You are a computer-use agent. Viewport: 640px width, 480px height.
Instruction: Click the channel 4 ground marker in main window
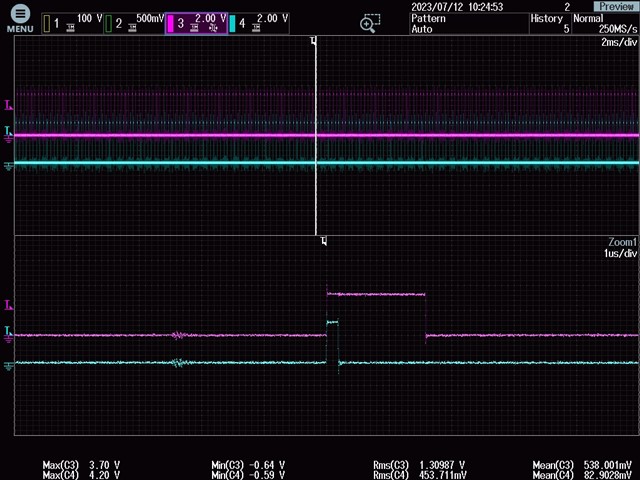(9, 167)
